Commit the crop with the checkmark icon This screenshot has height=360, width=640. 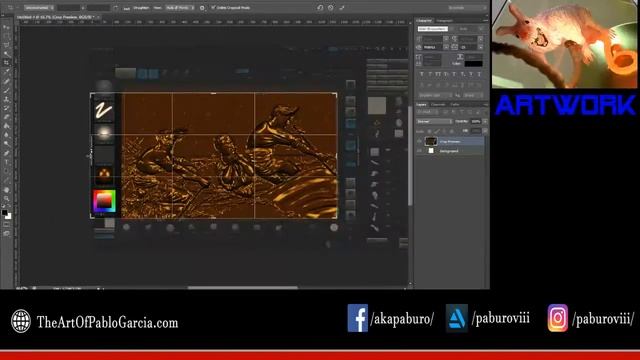(342, 7)
